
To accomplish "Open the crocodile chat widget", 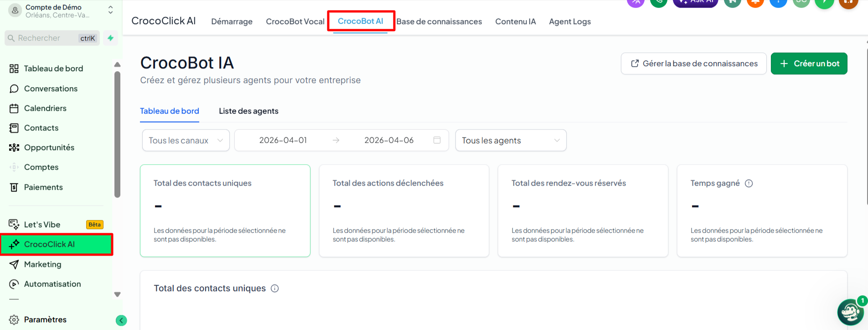I will tap(851, 312).
